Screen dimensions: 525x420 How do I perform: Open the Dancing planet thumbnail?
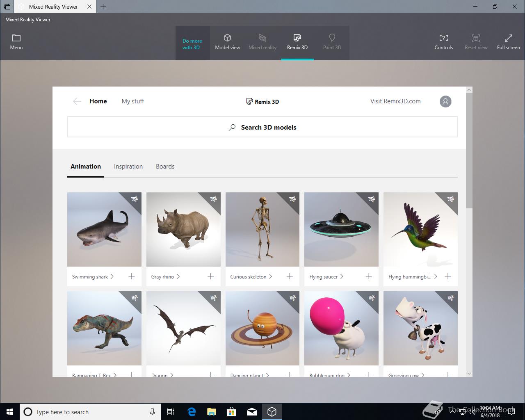tap(262, 328)
